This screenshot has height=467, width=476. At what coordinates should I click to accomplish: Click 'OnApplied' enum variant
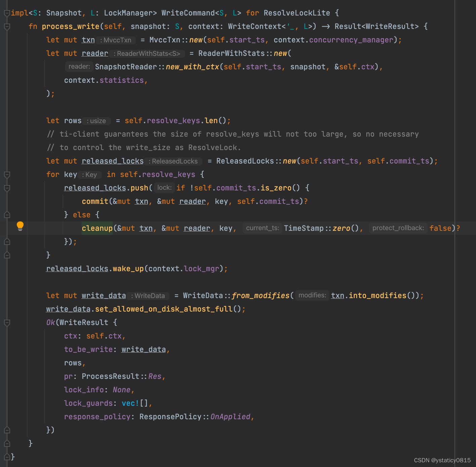tap(231, 417)
